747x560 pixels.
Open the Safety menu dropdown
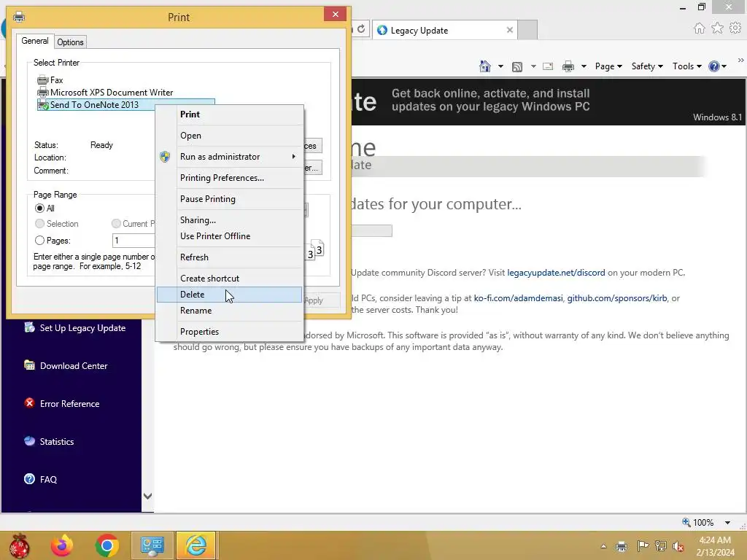(647, 66)
